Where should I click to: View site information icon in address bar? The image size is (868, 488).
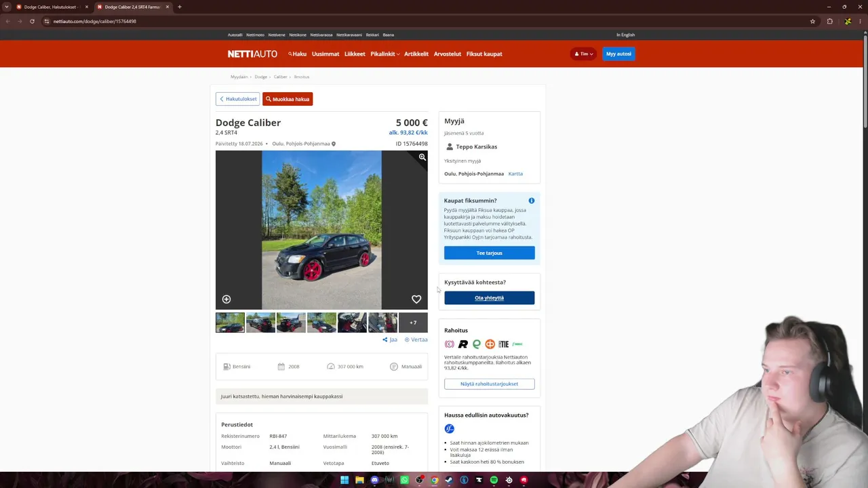point(47,21)
